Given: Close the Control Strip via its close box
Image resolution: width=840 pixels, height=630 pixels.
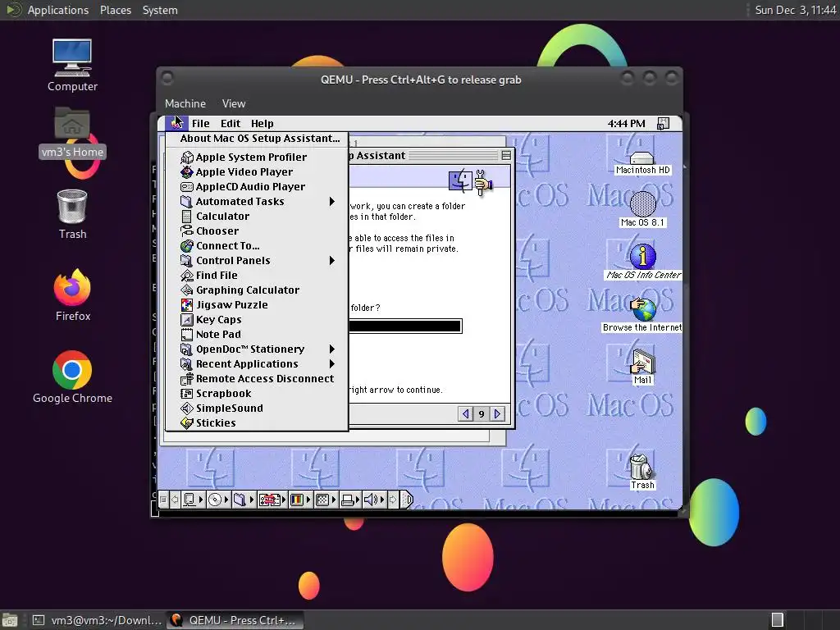Looking at the screenshot, I should [x=163, y=500].
